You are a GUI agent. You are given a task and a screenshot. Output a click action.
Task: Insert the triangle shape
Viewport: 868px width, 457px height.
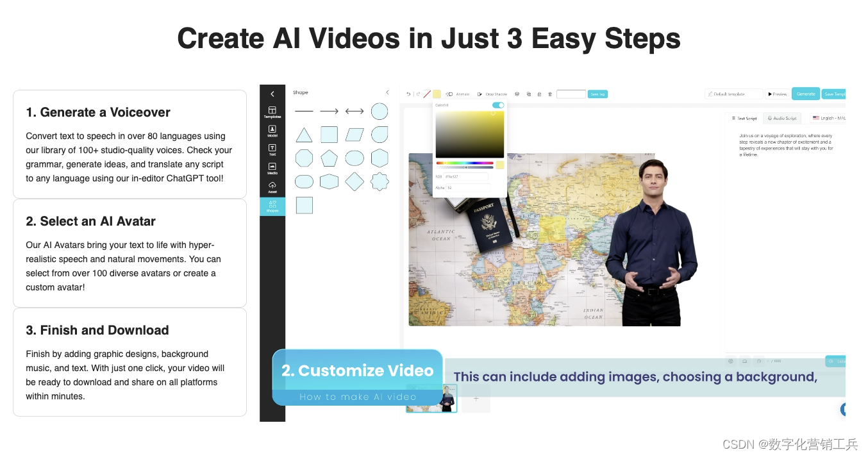point(304,135)
